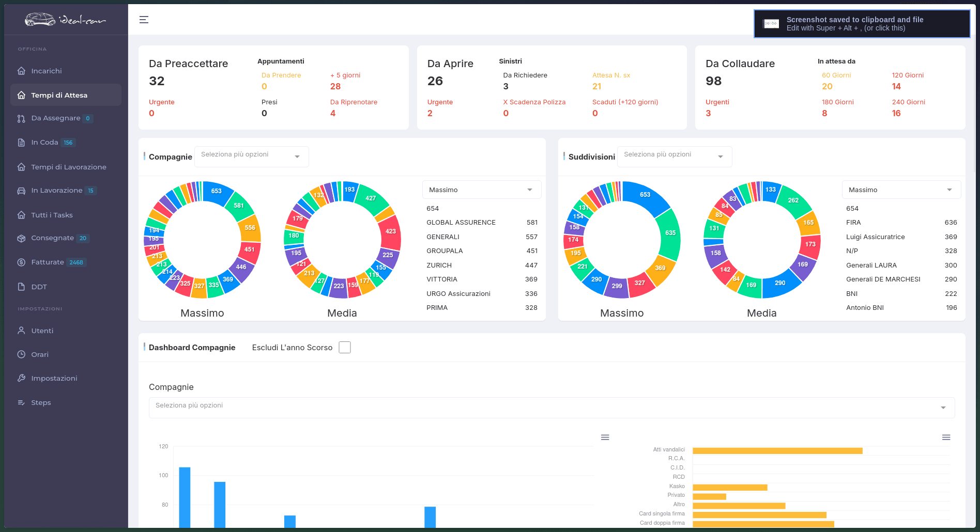
Task: Open the Massimo dropdown in Compagnie panel
Action: pos(482,190)
